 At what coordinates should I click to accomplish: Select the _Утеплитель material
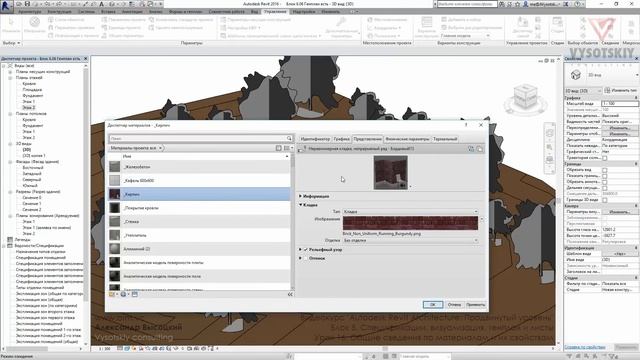pyautogui.click(x=200, y=235)
